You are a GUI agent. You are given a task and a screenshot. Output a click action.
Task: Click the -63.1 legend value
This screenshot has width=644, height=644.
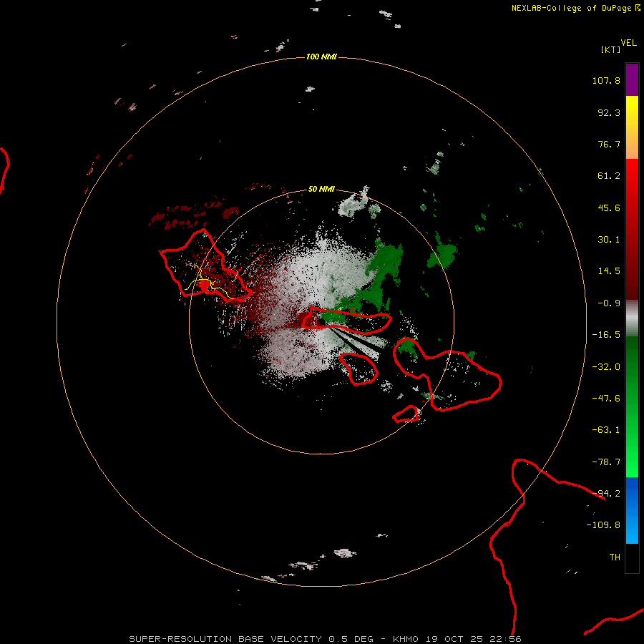(x=606, y=430)
